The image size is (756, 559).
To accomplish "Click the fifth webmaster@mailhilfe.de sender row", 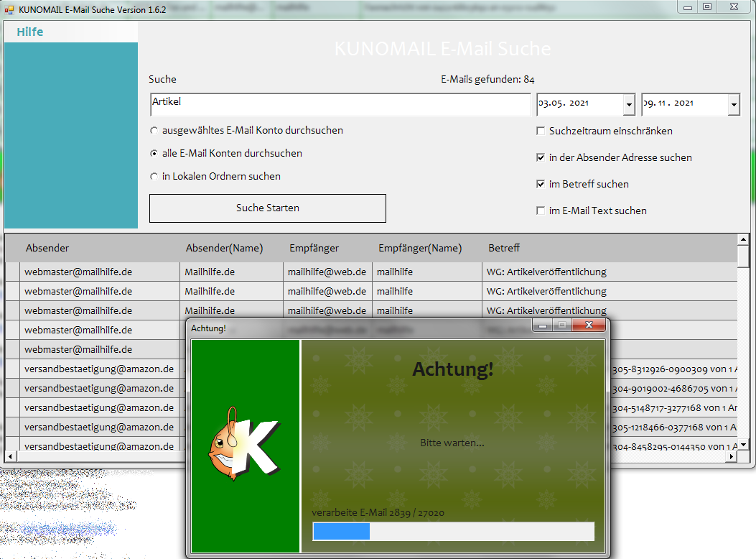I will click(78, 350).
